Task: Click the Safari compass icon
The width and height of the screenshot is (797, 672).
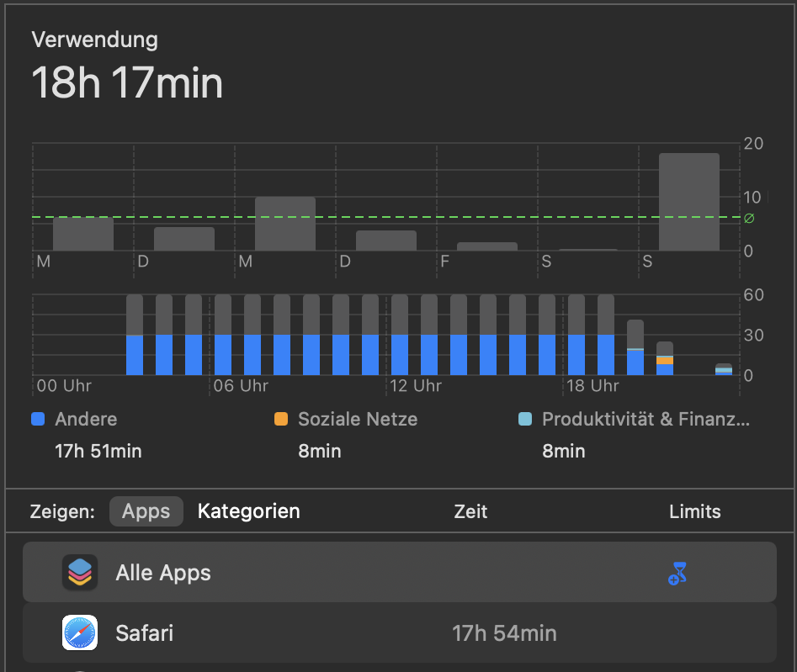Action: (80, 632)
